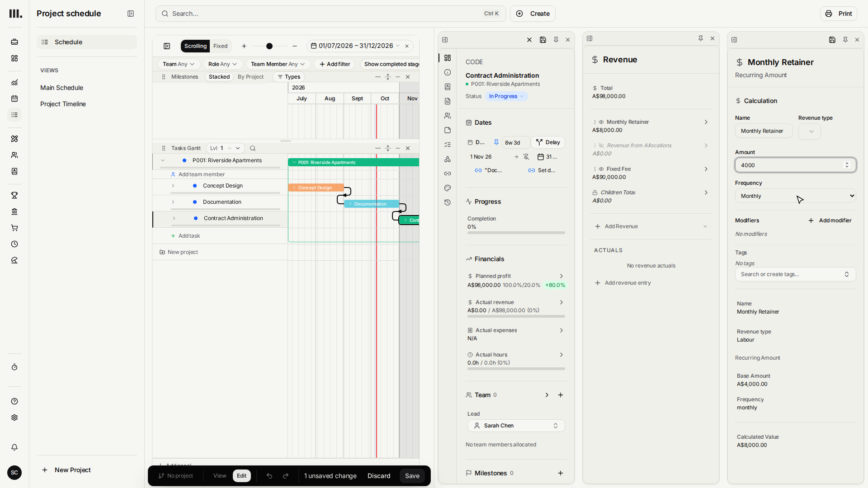Zoom in the timeline with plus icon
The width and height of the screenshot is (868, 488).
point(244,46)
